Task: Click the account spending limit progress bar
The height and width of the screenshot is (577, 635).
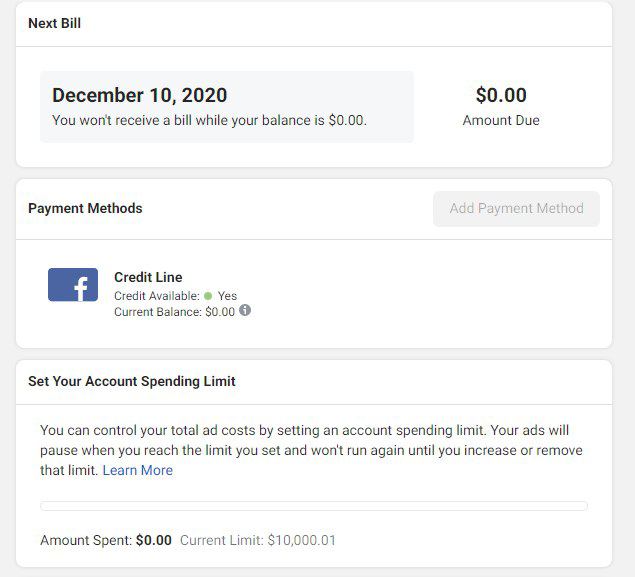Action: (314, 506)
